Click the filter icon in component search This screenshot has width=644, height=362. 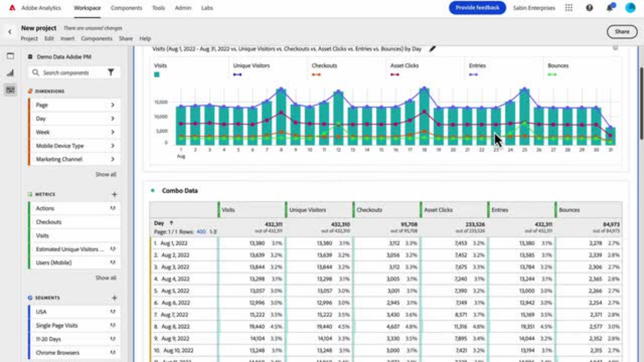click(111, 72)
